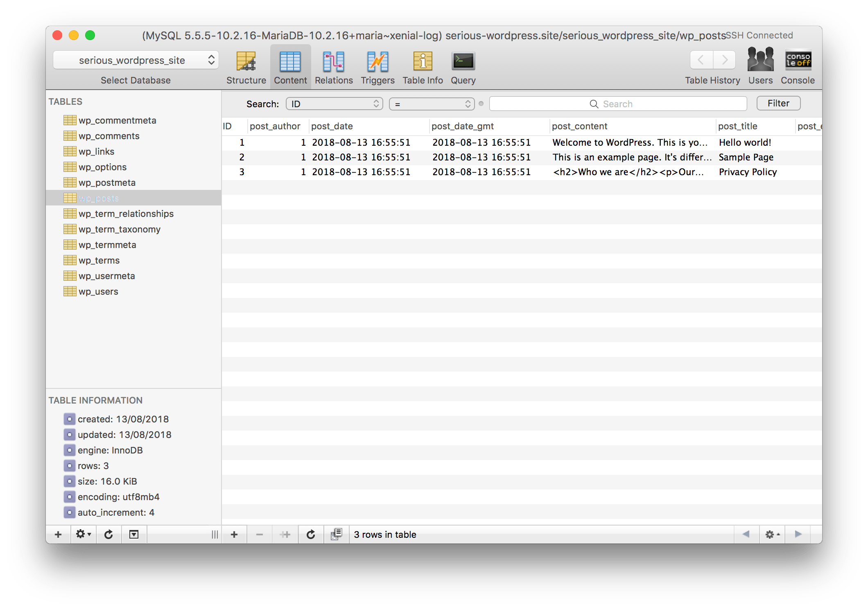Toggle the Console icon
Image resolution: width=868 pixels, height=609 pixels.
coord(798,60)
